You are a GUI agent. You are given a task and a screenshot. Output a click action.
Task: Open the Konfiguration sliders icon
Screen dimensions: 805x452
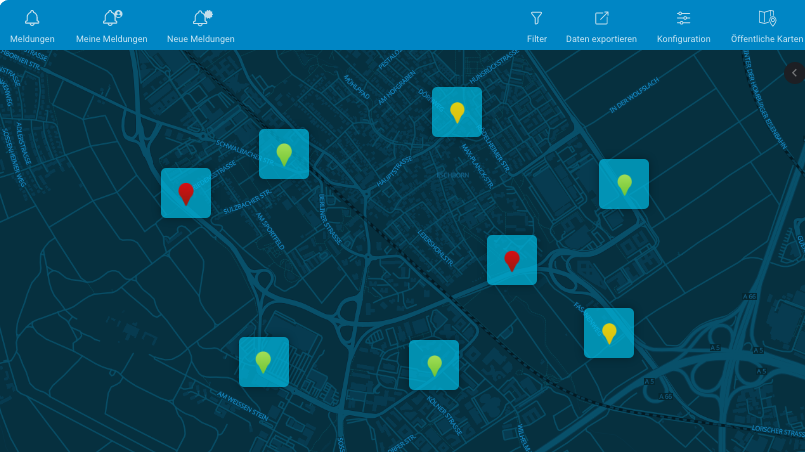[x=683, y=18]
